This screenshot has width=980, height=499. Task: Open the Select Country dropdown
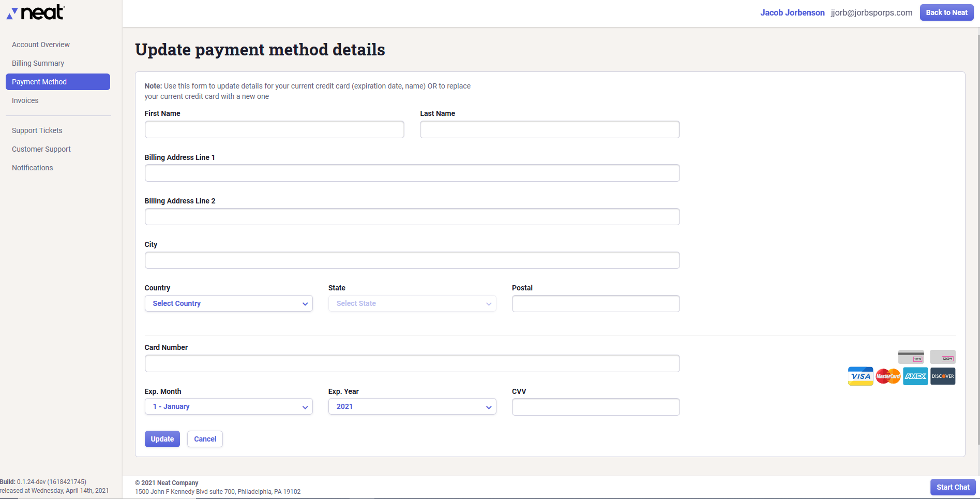[229, 303]
